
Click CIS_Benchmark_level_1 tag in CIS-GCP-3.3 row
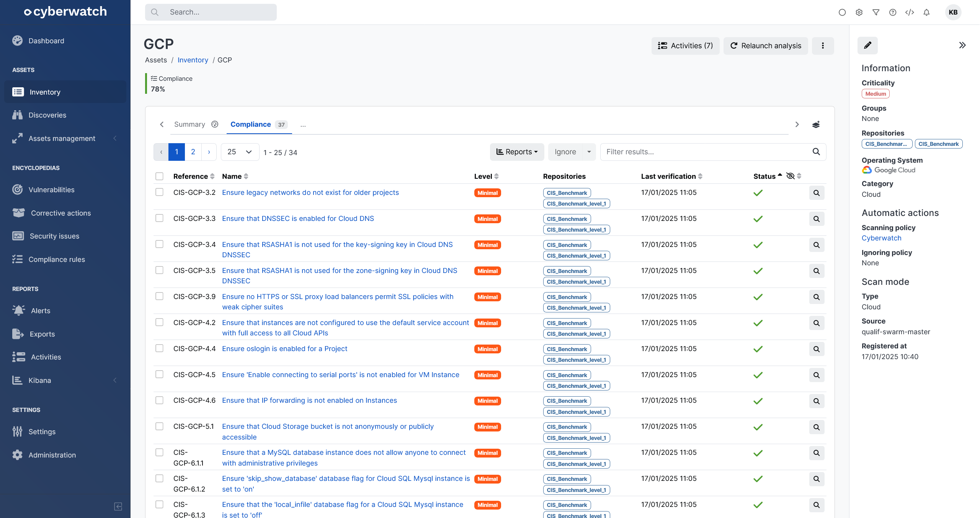pyautogui.click(x=576, y=230)
